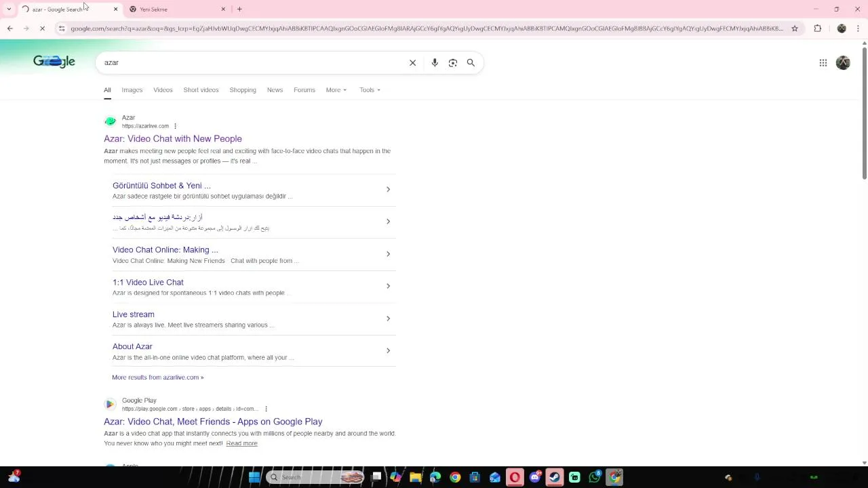The height and width of the screenshot is (488, 868).
Task: Open the Windows Start menu
Action: click(254, 477)
